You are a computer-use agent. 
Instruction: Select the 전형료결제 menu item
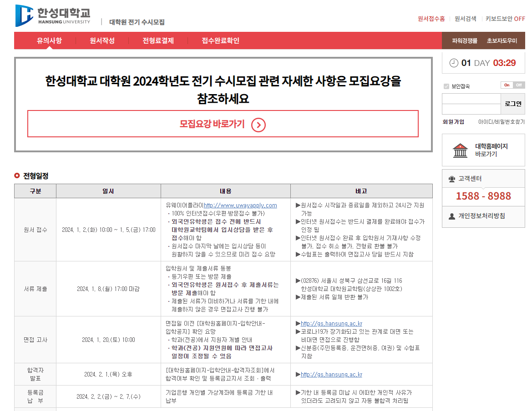[158, 40]
